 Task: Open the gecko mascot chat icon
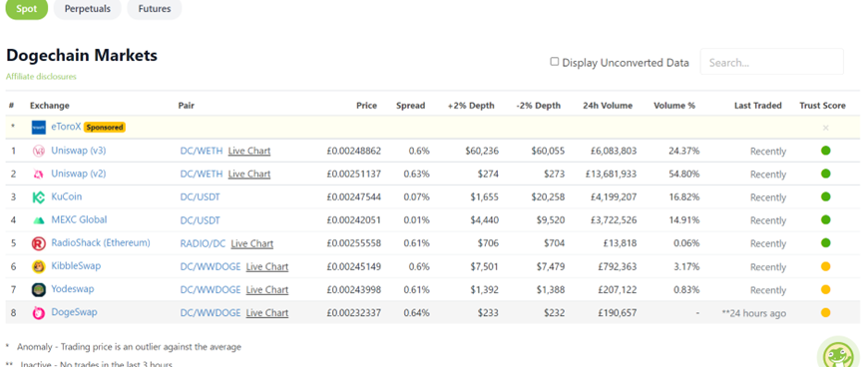[x=837, y=353]
